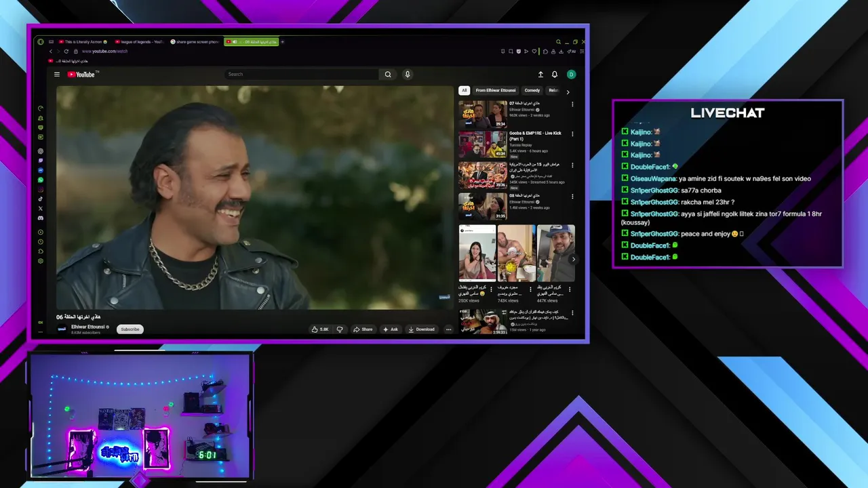
Task: Open the YouTube hamburger guide menu
Action: pyautogui.click(x=57, y=75)
